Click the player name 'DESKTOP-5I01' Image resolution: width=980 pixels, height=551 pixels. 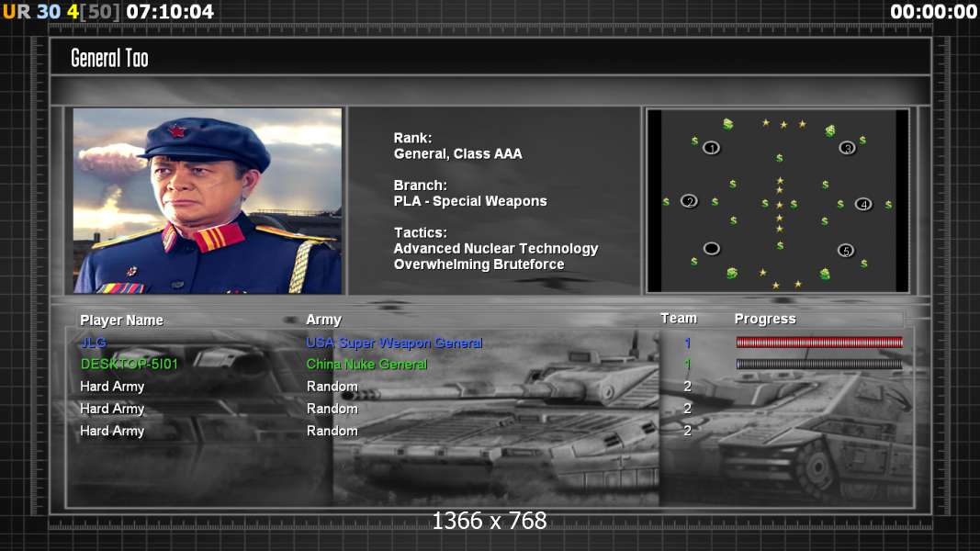[130, 365]
